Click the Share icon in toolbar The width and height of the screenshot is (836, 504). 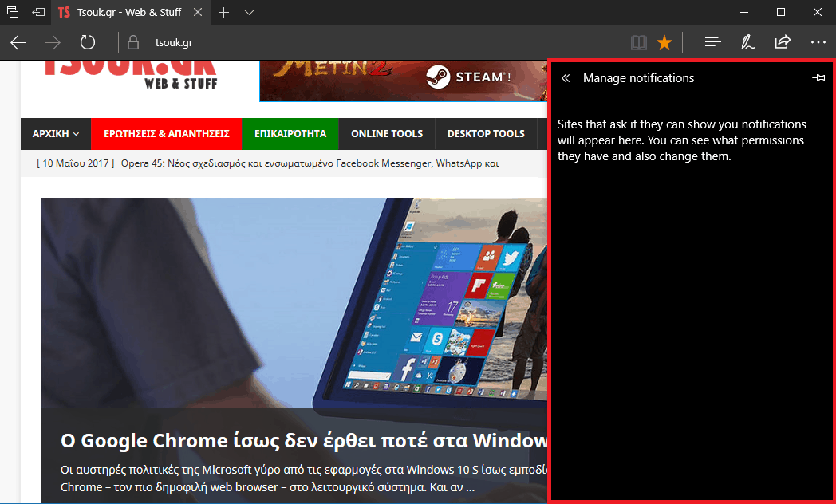coord(783,42)
